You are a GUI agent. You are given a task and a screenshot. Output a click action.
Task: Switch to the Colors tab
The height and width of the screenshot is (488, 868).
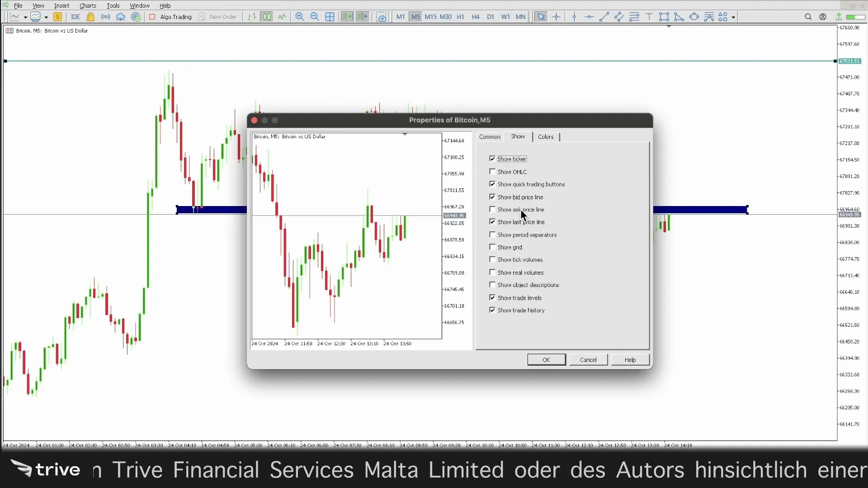pyautogui.click(x=545, y=136)
